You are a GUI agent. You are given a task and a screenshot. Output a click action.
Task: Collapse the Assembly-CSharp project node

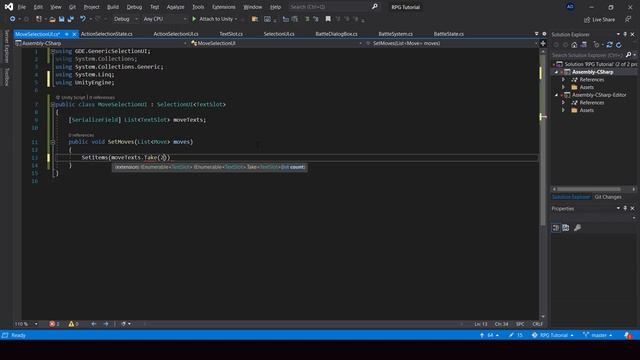(x=556, y=72)
